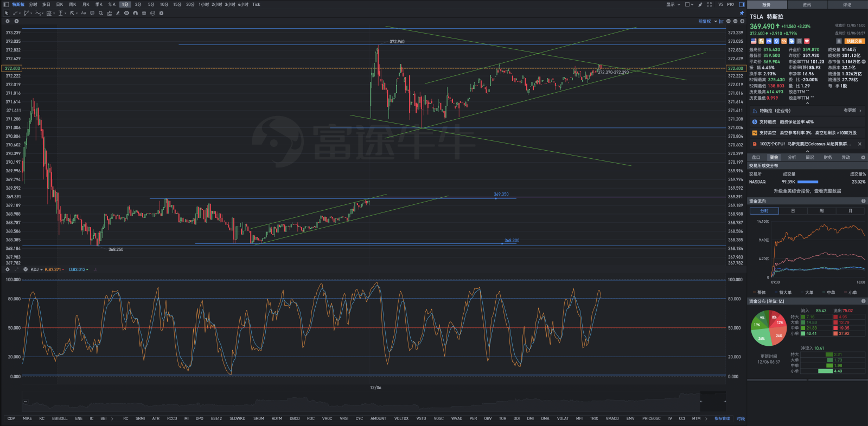Select 分时 period in 资金流向
This screenshot has width=868, height=426.
[x=764, y=211]
